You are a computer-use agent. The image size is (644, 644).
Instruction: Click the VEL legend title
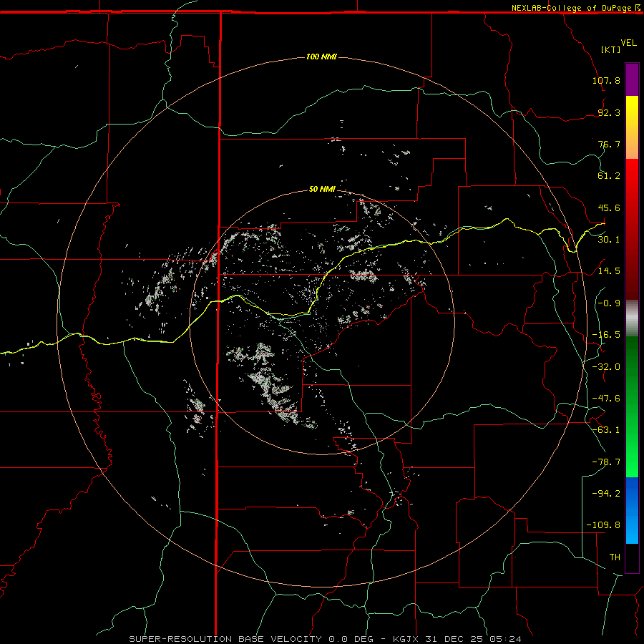628,43
